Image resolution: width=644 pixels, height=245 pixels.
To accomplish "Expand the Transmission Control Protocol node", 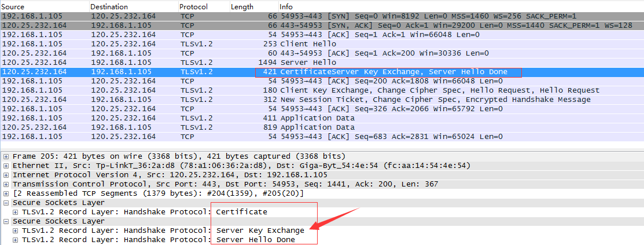I will (6, 184).
